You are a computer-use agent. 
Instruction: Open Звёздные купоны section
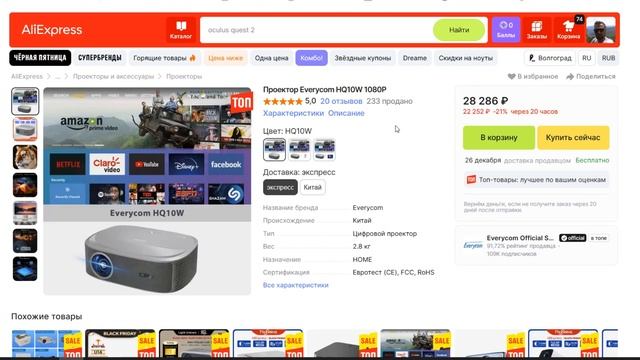(362, 58)
